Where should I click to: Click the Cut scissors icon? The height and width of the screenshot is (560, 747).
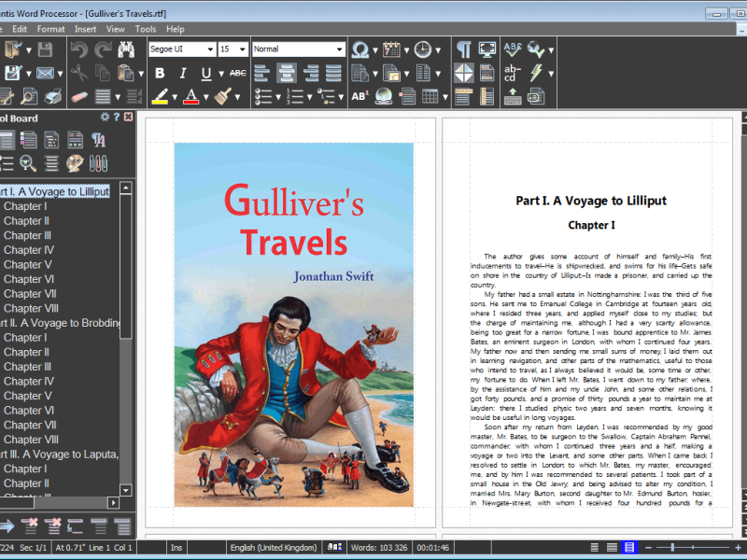click(x=79, y=73)
